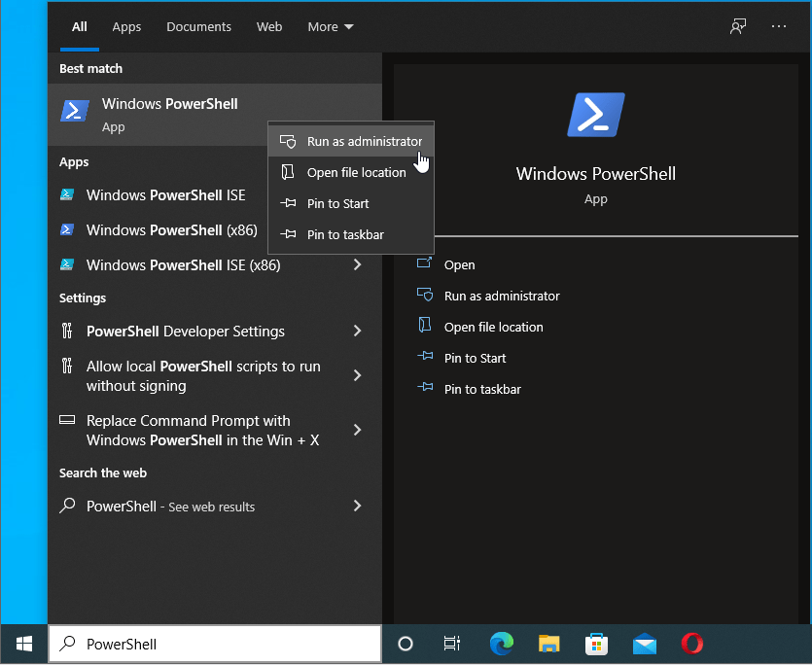Viewport: 812px width, 665px height.
Task: Open Windows PowerShell ISE app result
Action: 165,195
